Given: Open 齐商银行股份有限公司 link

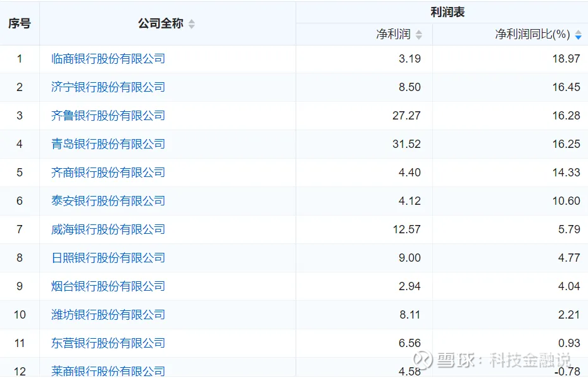Looking at the screenshot, I should 108,173.
